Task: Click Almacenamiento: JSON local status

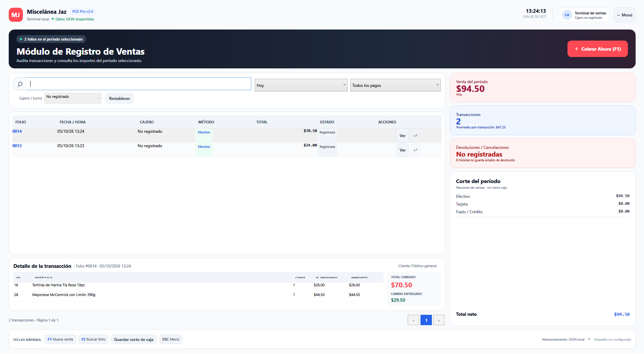Action: 563,340
